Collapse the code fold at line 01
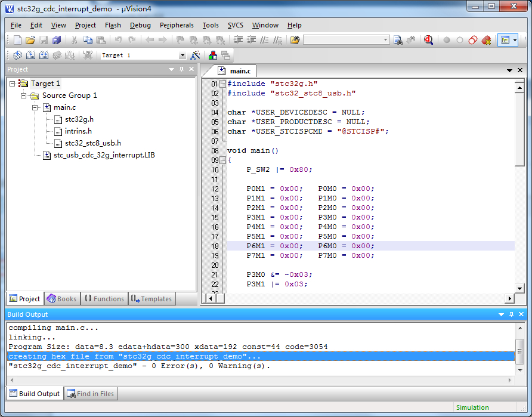 222,84
